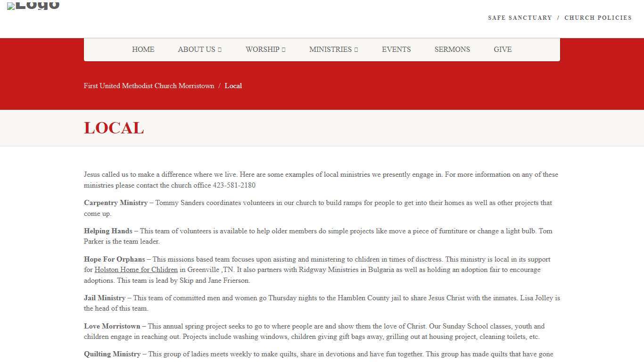Navigate to the Sermons page
The height and width of the screenshot is (362, 644).
(x=452, y=49)
